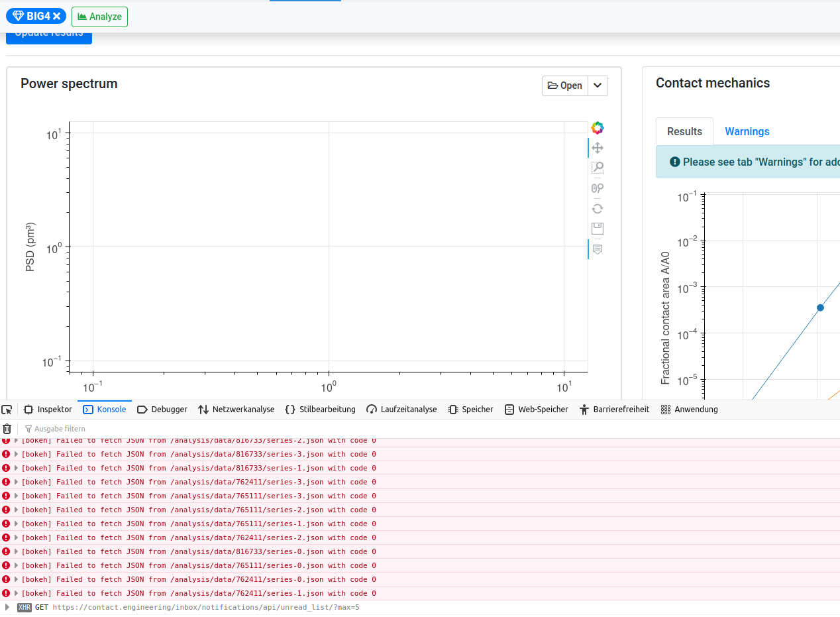The image size is (840, 617).
Task: Switch to the Warnings tab
Action: tap(747, 131)
